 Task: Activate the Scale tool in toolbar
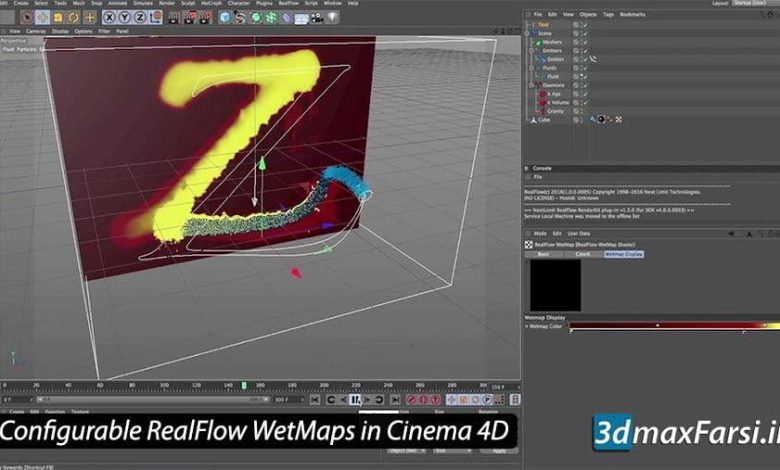coord(58,18)
